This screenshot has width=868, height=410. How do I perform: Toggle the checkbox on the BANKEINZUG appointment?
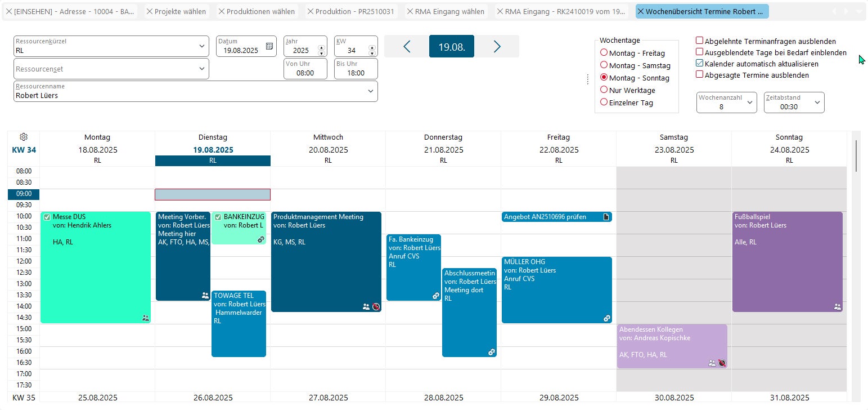point(218,217)
